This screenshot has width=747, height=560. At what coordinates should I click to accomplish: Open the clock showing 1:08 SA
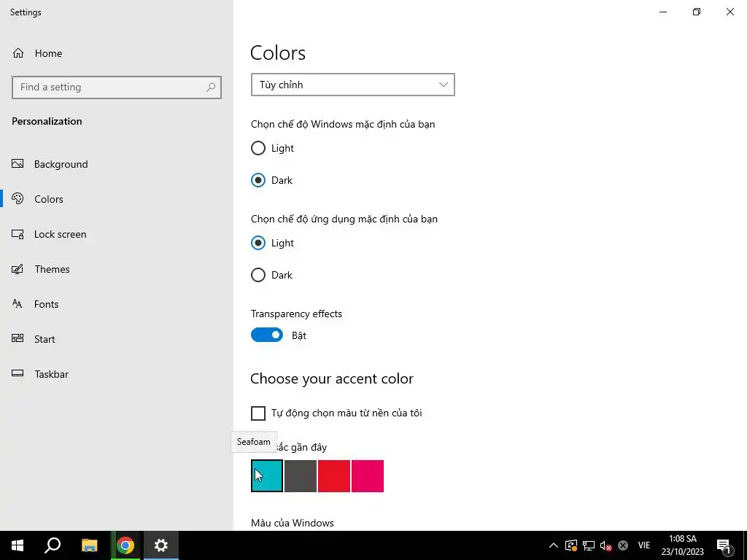pos(682,545)
